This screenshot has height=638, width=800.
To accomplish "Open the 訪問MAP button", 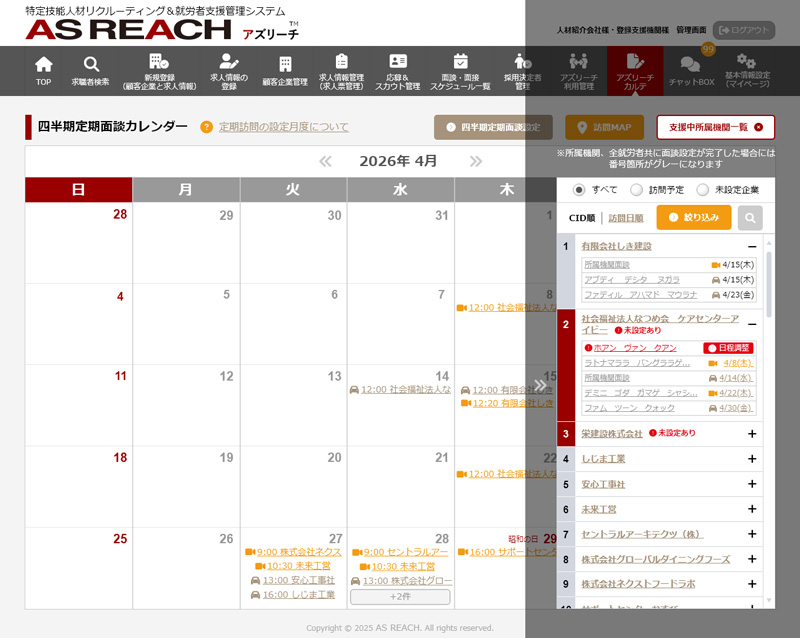I will point(605,127).
